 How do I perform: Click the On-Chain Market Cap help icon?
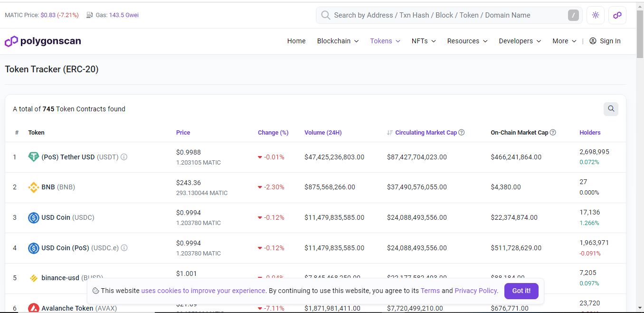pos(552,133)
